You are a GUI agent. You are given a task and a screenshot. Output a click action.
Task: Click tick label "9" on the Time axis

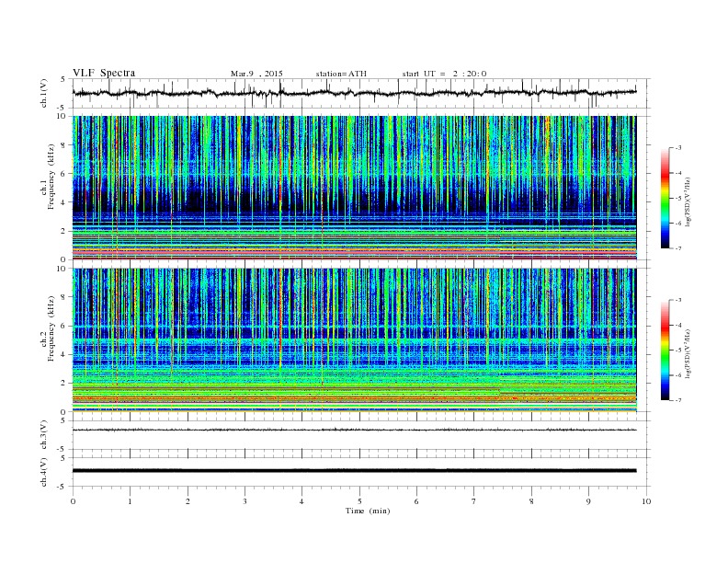coord(588,501)
